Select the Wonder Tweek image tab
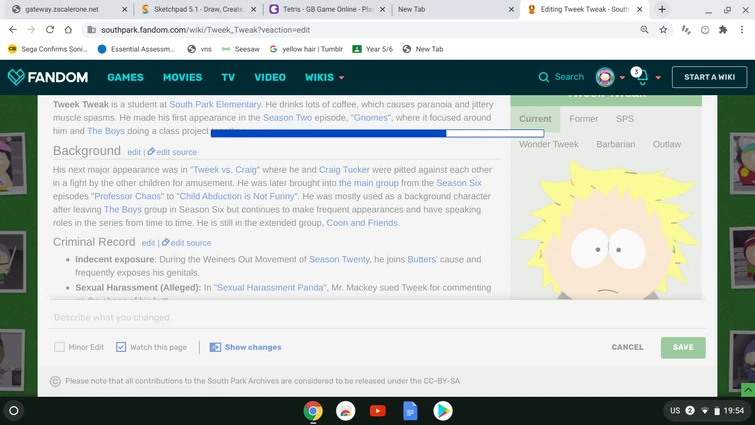Image resolution: width=755 pixels, height=425 pixels. pyautogui.click(x=549, y=144)
